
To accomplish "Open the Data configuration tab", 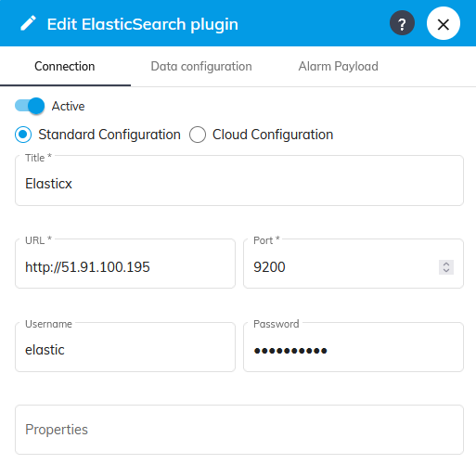I will [x=201, y=67].
